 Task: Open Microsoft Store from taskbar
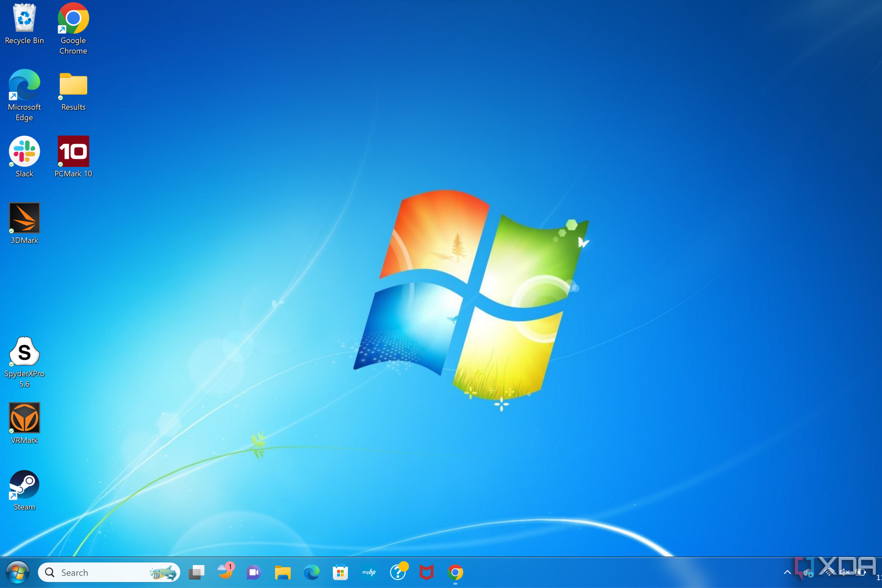click(x=340, y=572)
